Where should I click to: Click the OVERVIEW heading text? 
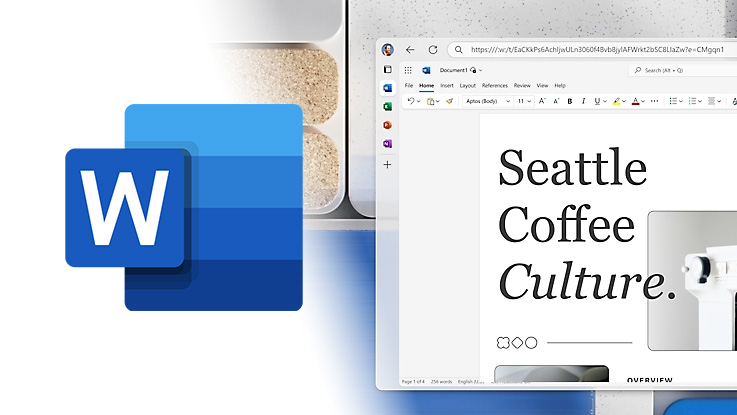pyautogui.click(x=650, y=380)
